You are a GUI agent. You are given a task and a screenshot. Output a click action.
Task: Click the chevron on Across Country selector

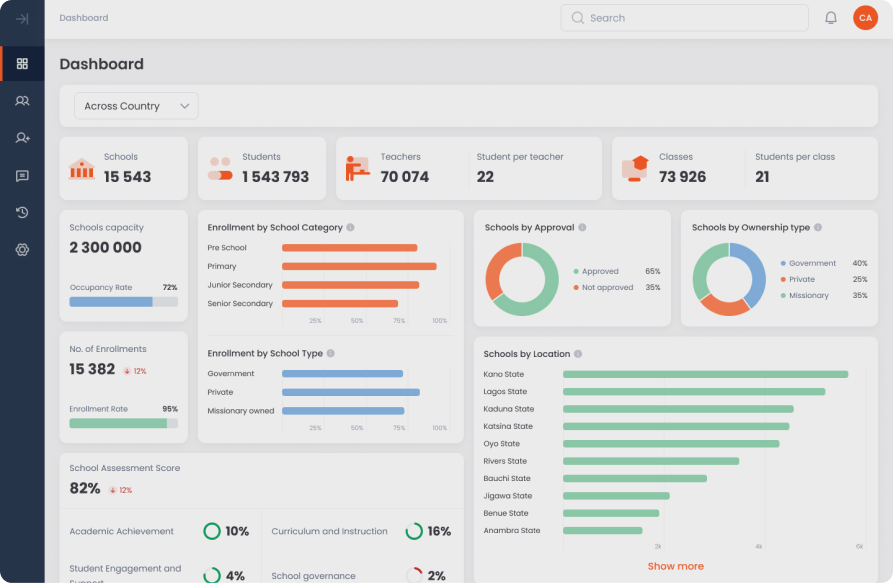click(185, 106)
